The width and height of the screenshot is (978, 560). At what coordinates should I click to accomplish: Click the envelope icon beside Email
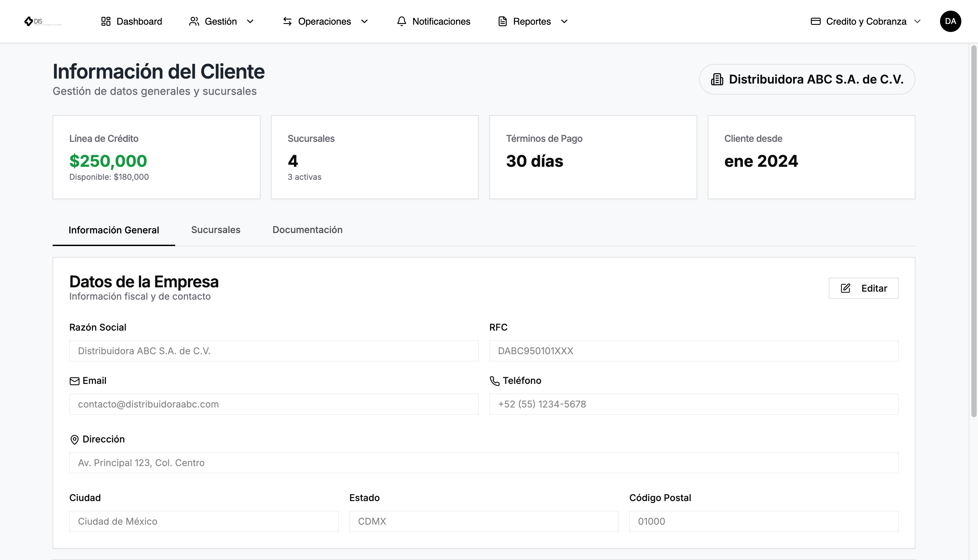click(x=74, y=381)
